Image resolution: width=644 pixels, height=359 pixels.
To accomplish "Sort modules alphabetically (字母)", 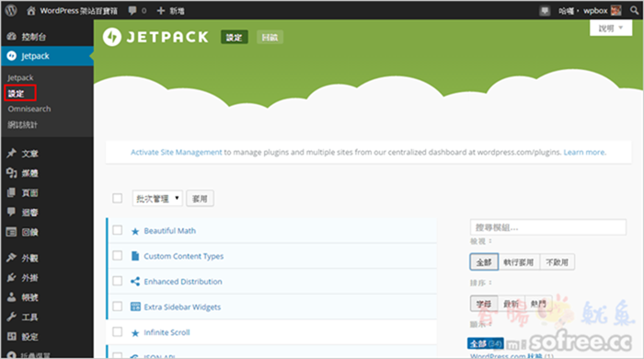I will coord(484,304).
